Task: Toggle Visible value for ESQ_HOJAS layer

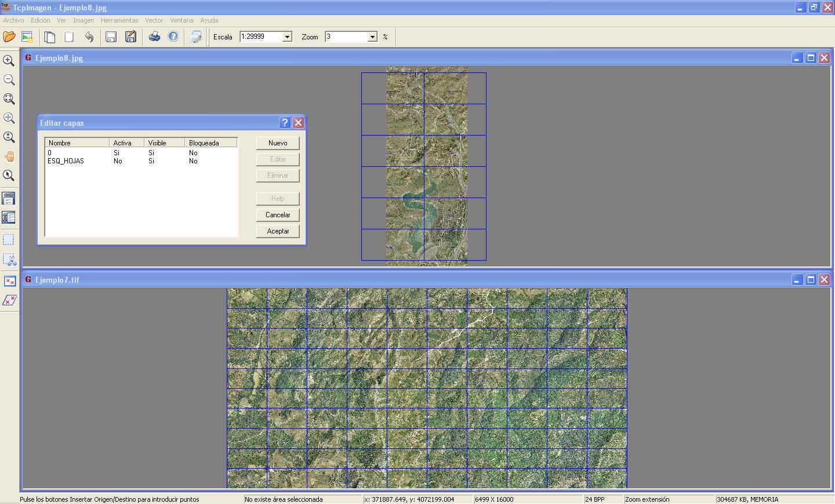Action: pos(151,161)
